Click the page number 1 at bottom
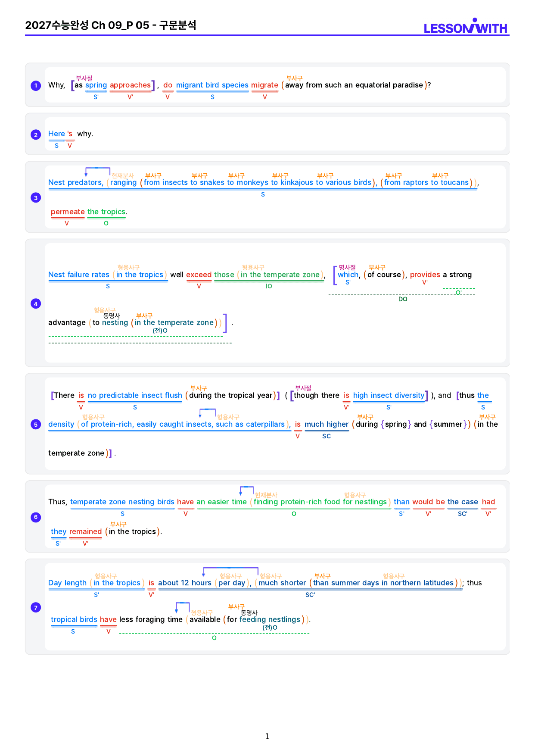The image size is (535, 756). pyautogui.click(x=267, y=736)
